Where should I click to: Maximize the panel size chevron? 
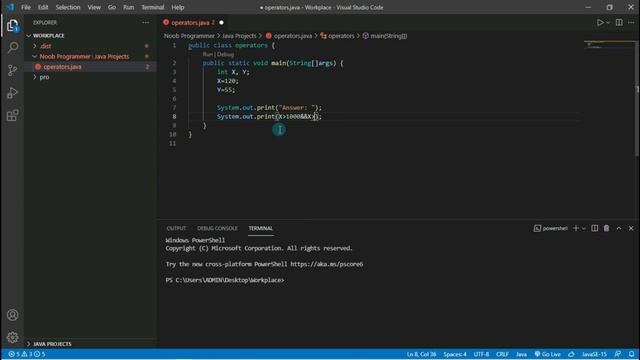(x=619, y=228)
